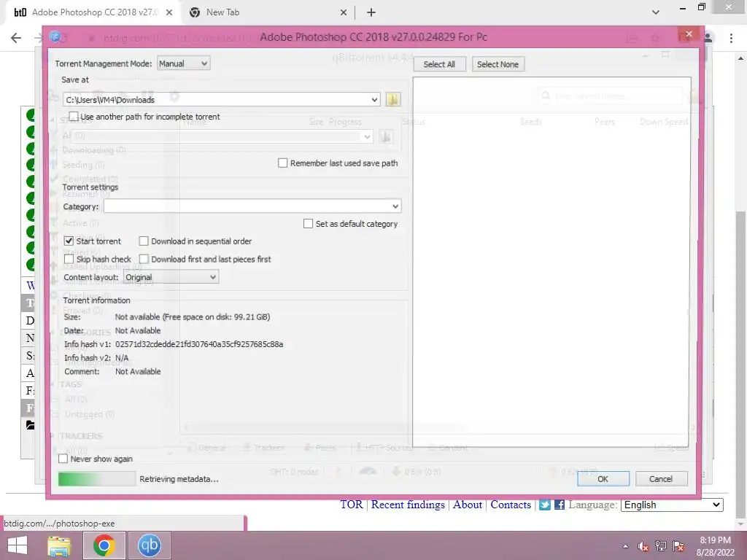Click the Free space on disk text
The image size is (747, 560).
pos(216,317)
